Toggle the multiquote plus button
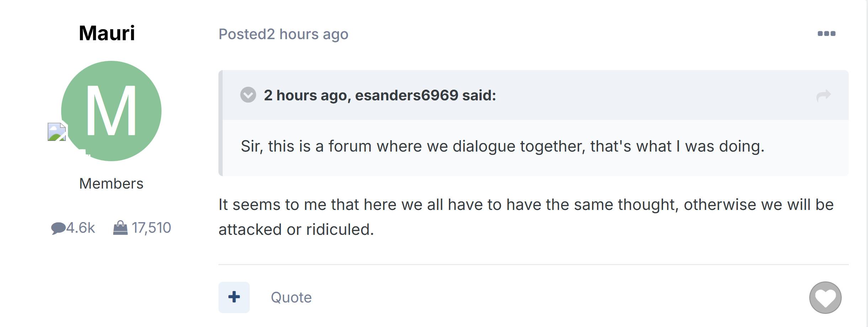Image resolution: width=868 pixels, height=327 pixels. point(234,297)
